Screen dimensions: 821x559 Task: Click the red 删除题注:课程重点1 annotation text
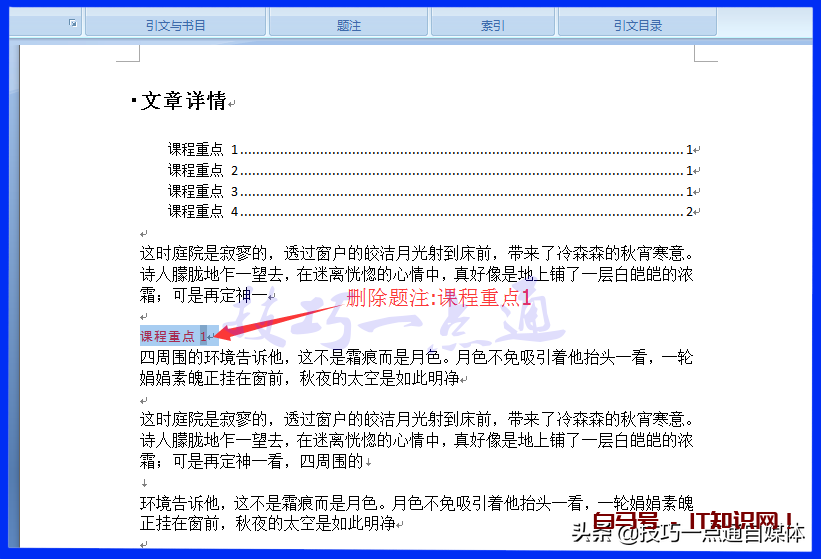(438, 297)
